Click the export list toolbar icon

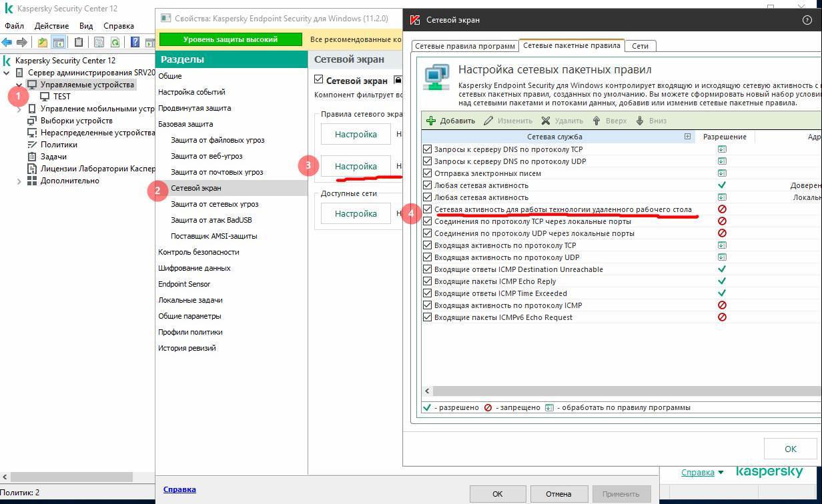[x=99, y=43]
